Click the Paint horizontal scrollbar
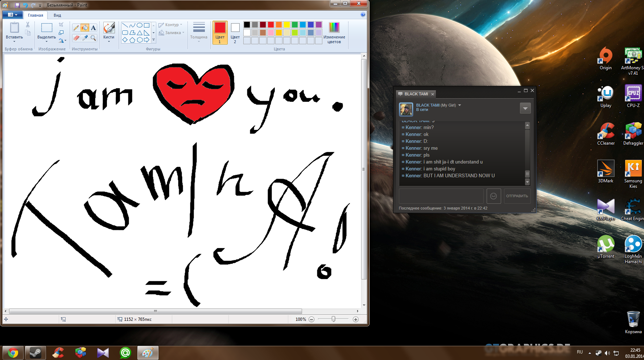Screen dimensions: 644x360 click(155, 311)
